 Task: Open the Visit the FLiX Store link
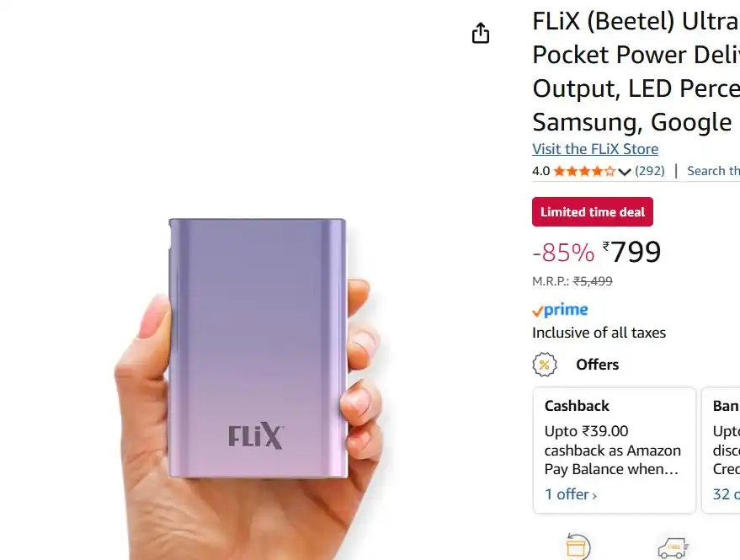point(594,148)
